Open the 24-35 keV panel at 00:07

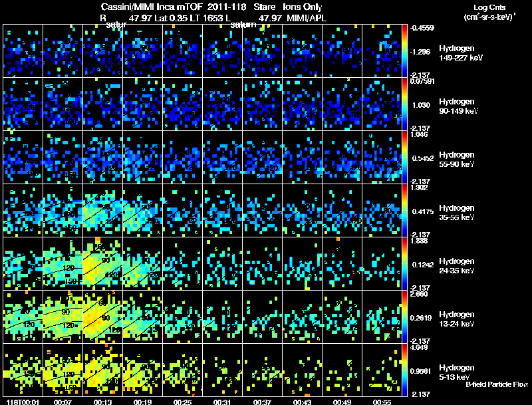click(x=63, y=264)
